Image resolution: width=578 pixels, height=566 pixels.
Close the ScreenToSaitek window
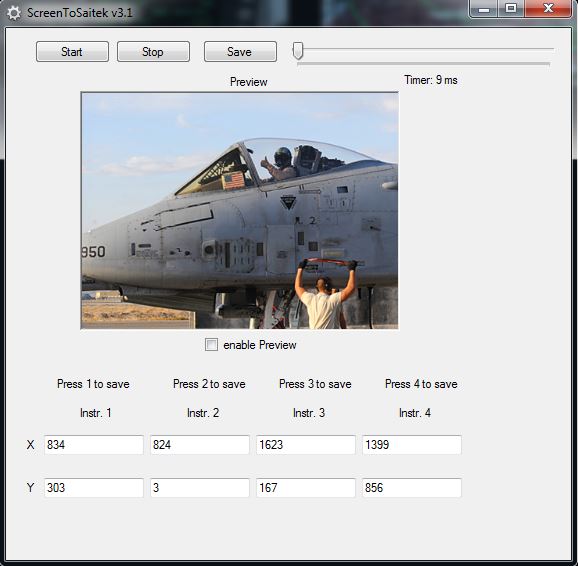click(x=548, y=9)
